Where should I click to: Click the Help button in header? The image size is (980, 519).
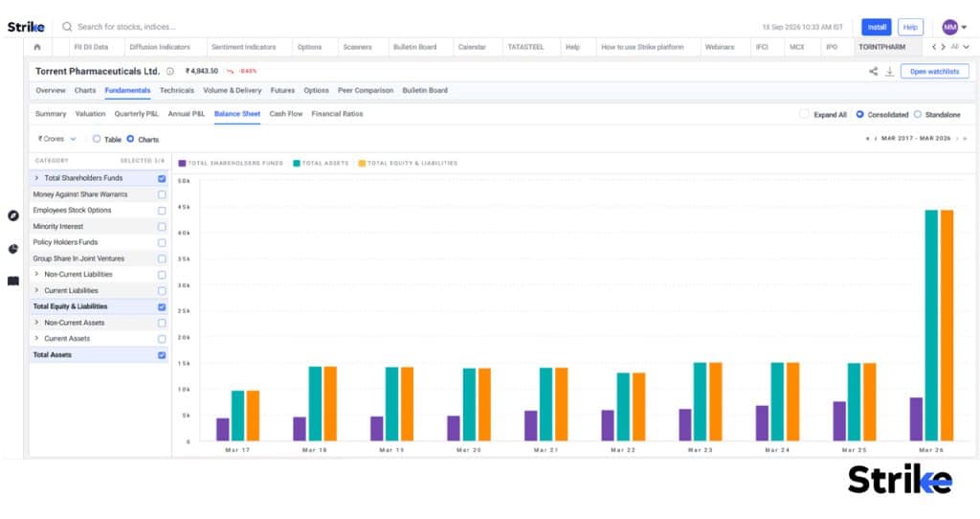coord(911,27)
